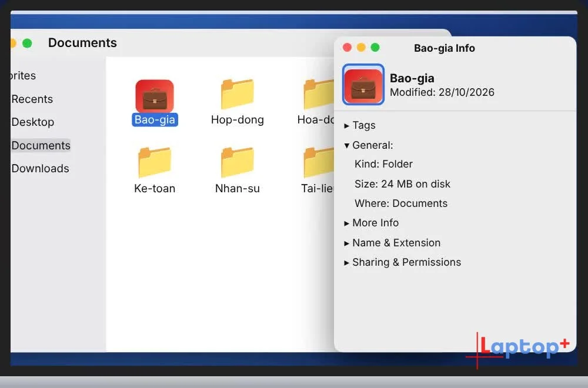The image size is (588, 388).
Task: Open Recents in the Finder sidebar
Action: point(32,99)
